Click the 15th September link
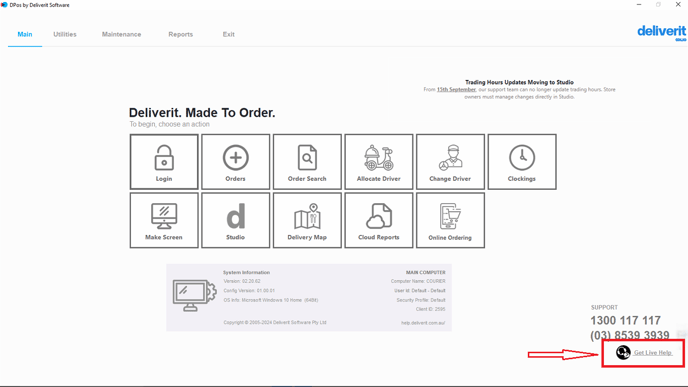 pos(456,90)
